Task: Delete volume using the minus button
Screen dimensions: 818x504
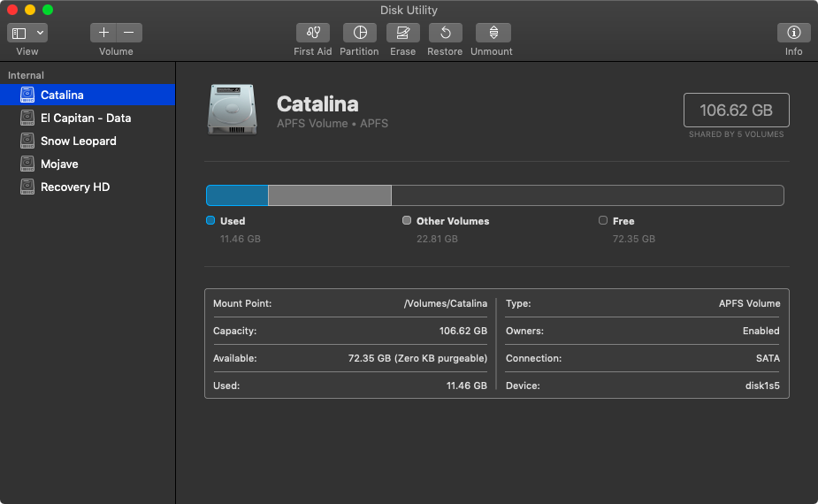Action: point(129,33)
